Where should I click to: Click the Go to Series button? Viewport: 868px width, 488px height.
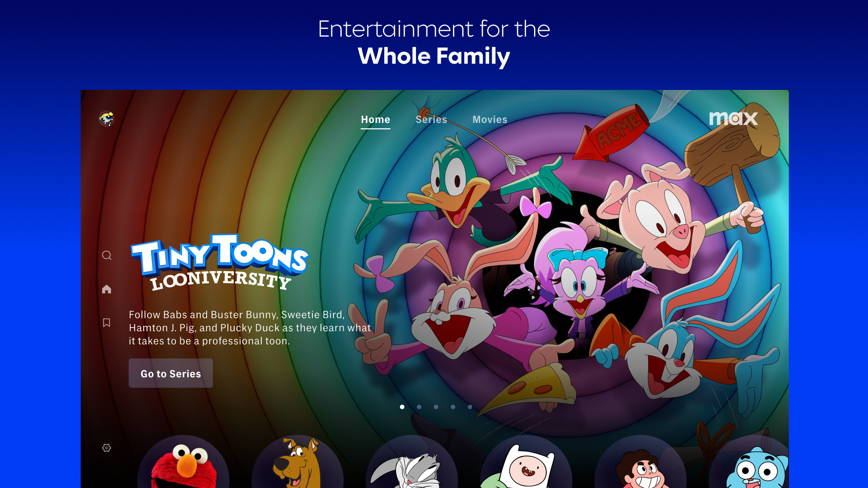pos(171,373)
